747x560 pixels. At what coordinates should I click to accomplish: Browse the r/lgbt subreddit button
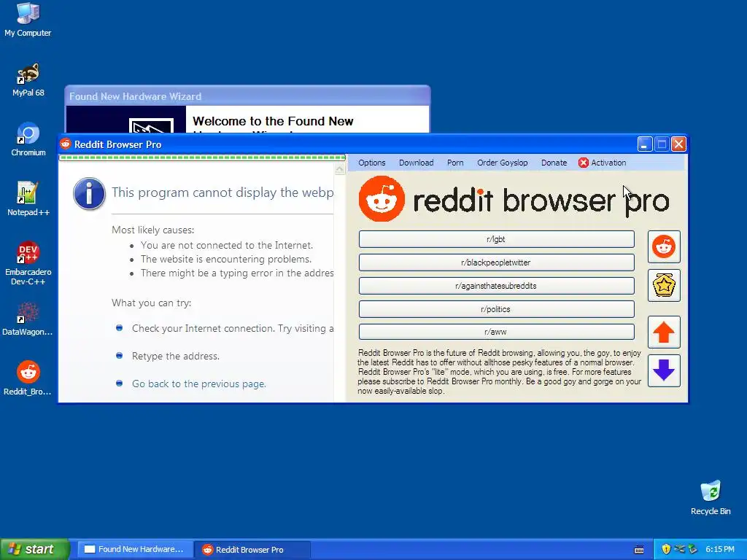click(x=496, y=239)
